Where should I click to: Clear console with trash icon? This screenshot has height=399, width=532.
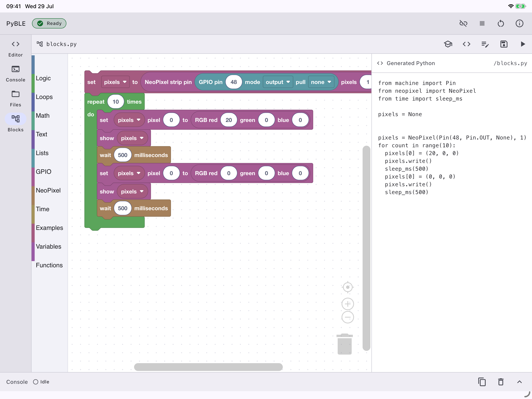[501, 382]
